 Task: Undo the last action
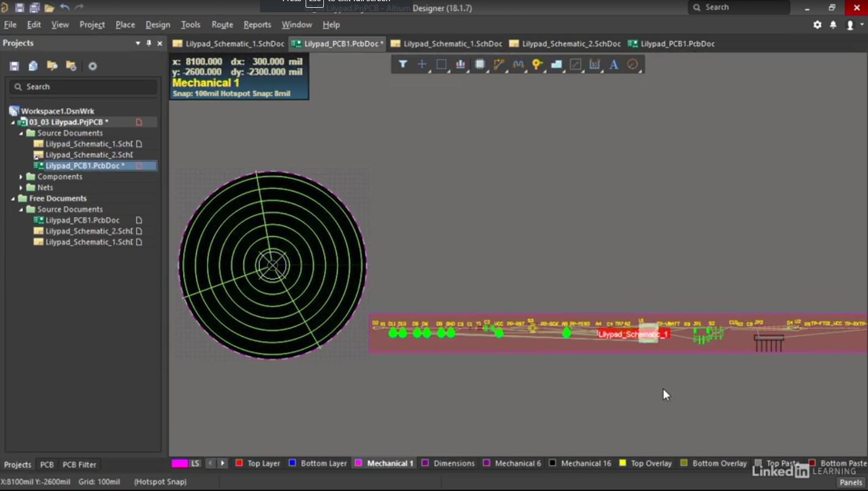click(65, 8)
